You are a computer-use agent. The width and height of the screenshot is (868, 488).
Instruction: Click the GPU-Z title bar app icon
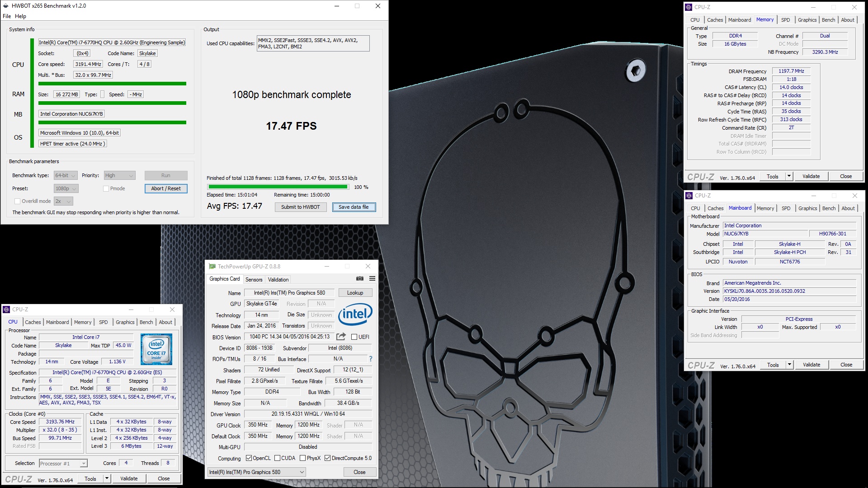pyautogui.click(x=212, y=266)
